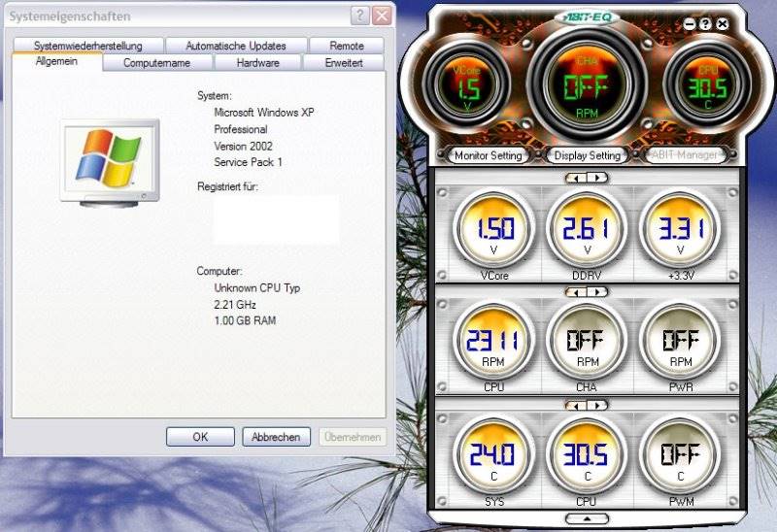Click the Übernehmen button
The height and width of the screenshot is (532, 777).
click(353, 437)
